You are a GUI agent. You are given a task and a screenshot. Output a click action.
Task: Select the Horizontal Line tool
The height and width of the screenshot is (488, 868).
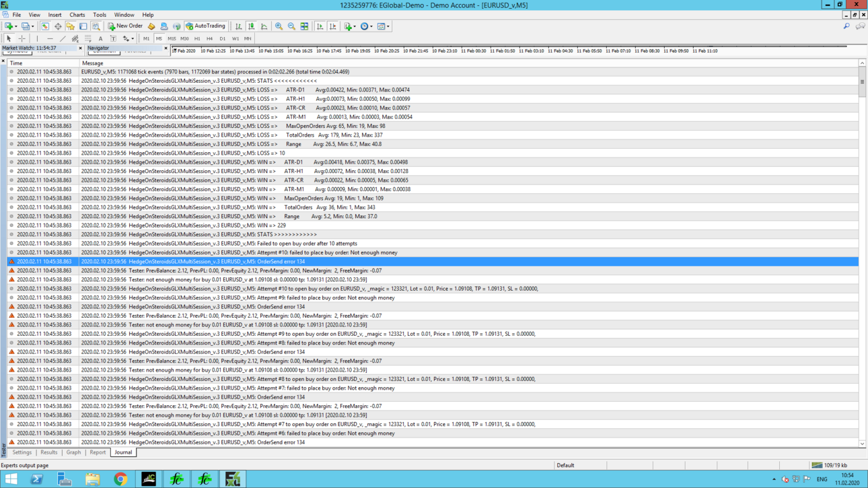pyautogui.click(x=50, y=38)
